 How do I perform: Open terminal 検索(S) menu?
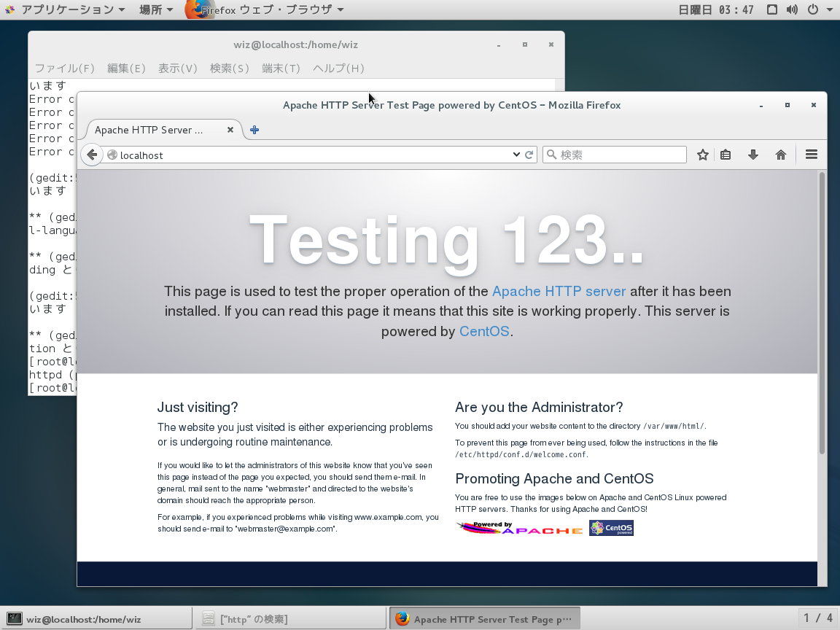pyautogui.click(x=229, y=68)
